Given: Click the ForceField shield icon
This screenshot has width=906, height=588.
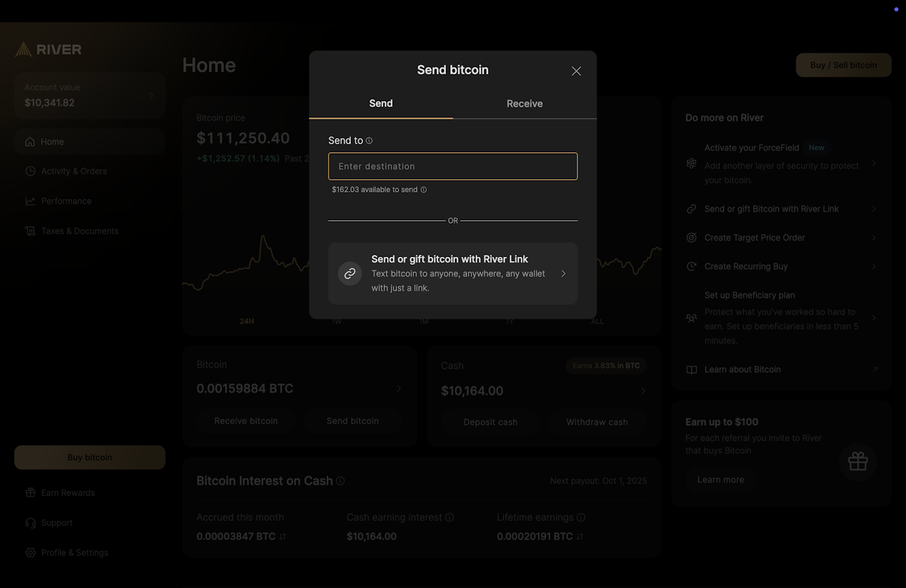Looking at the screenshot, I should coord(692,163).
